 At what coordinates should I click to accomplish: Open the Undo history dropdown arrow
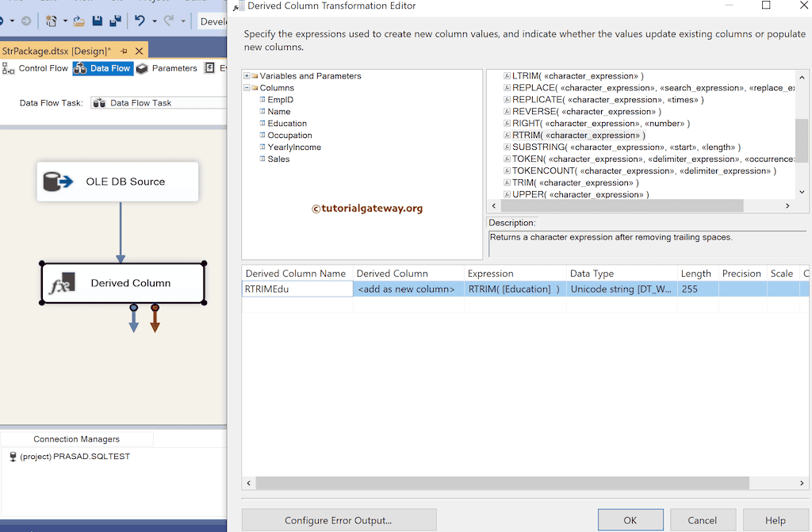(153, 21)
